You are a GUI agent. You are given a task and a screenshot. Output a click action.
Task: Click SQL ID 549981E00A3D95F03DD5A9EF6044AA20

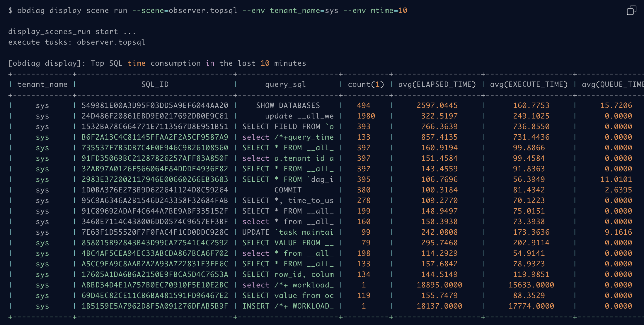pyautogui.click(x=155, y=106)
